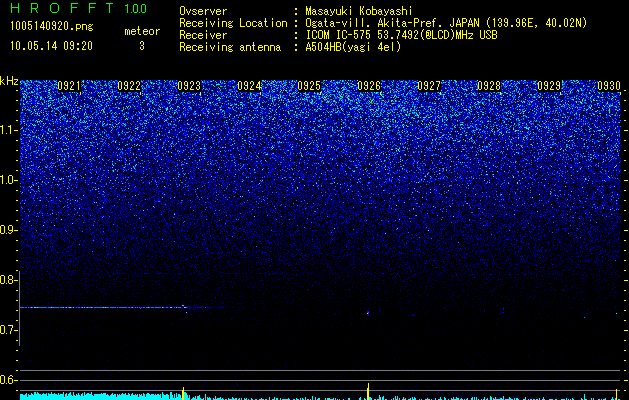The width and height of the screenshot is (629, 400).
Task: Select the file name 1005140920.png
Action: coord(52,26)
